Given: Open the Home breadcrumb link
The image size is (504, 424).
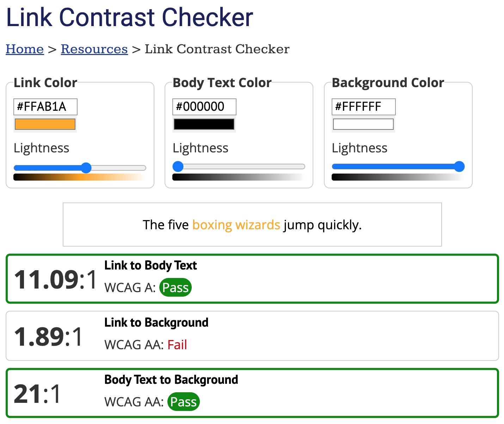Looking at the screenshot, I should coord(25,49).
